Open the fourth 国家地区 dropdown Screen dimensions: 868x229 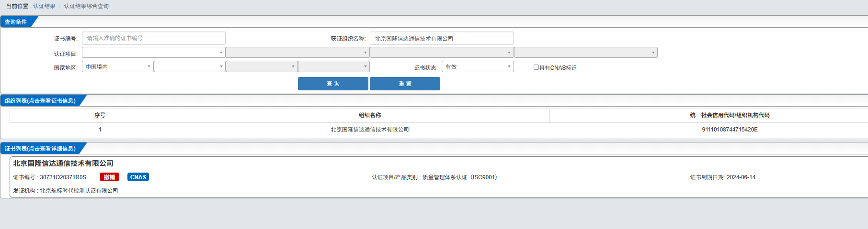(x=334, y=66)
